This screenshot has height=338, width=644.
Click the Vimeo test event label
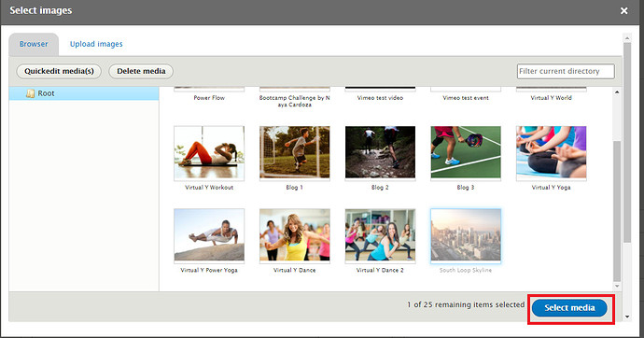click(x=466, y=98)
